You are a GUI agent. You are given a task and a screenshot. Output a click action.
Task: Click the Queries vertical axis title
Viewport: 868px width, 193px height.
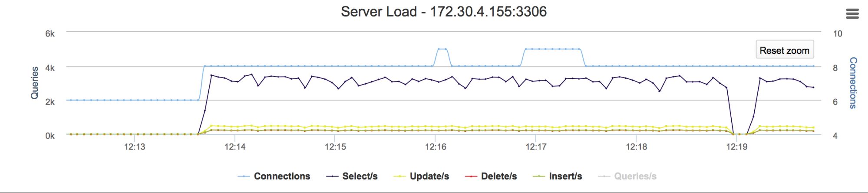[35, 83]
